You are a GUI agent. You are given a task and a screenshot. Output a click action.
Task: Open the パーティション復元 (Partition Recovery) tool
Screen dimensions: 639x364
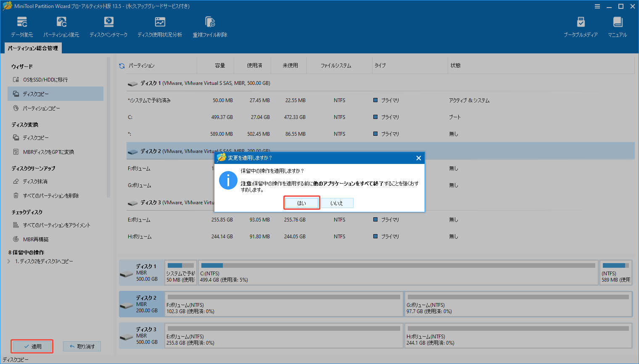61,25
